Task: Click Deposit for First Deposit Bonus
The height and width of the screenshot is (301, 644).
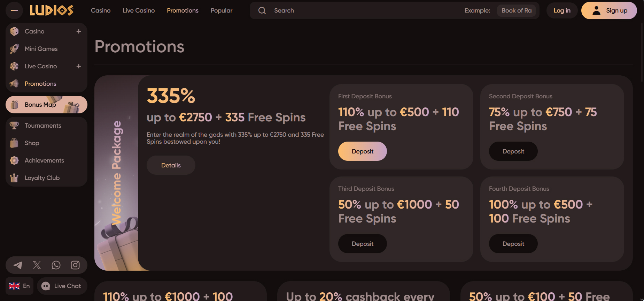Action: [x=362, y=151]
